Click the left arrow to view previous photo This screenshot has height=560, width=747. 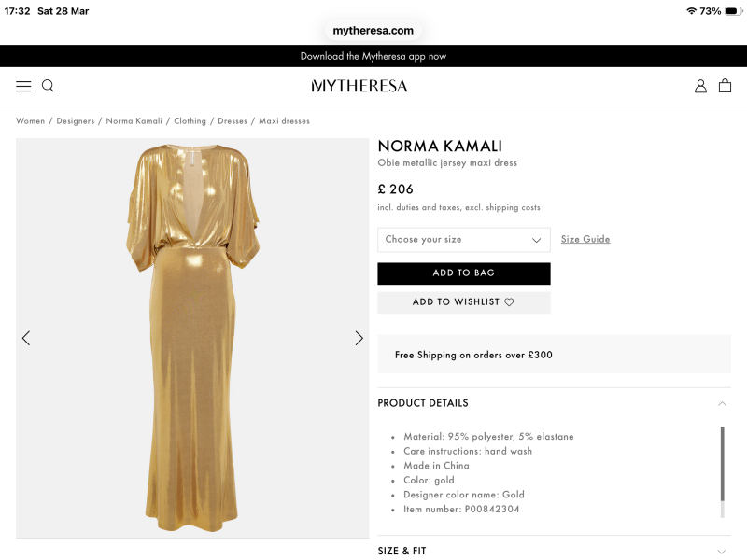(x=26, y=338)
